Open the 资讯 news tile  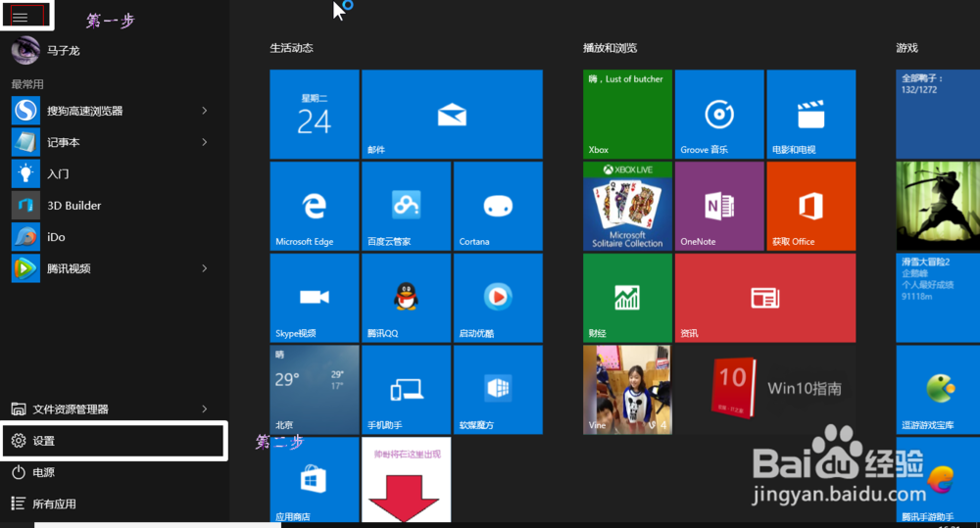pyautogui.click(x=765, y=298)
